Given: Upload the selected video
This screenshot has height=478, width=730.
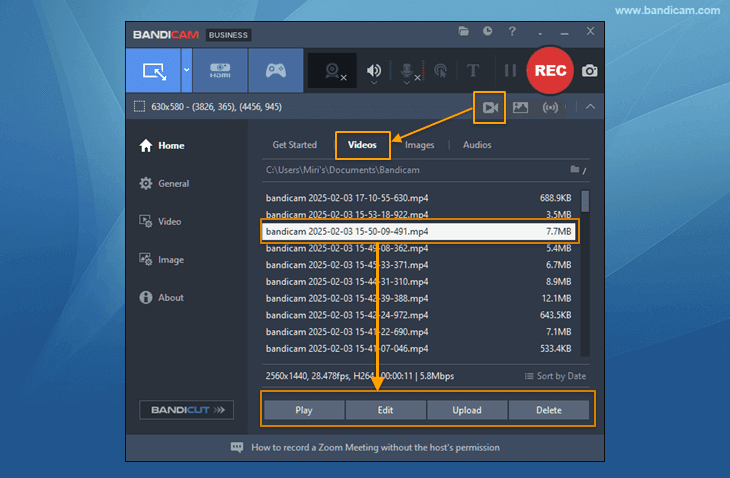Looking at the screenshot, I should coord(467,410).
